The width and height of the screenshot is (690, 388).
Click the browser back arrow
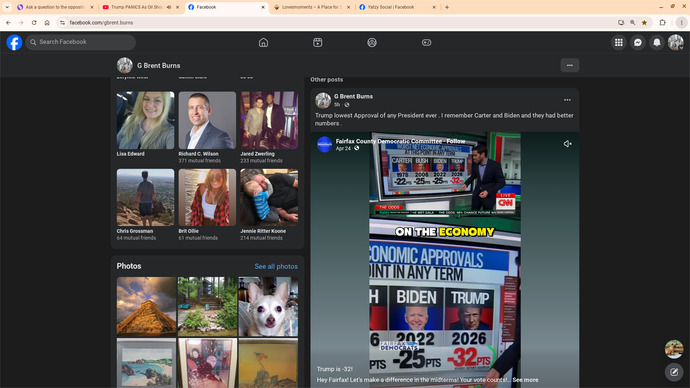pyautogui.click(x=8, y=22)
